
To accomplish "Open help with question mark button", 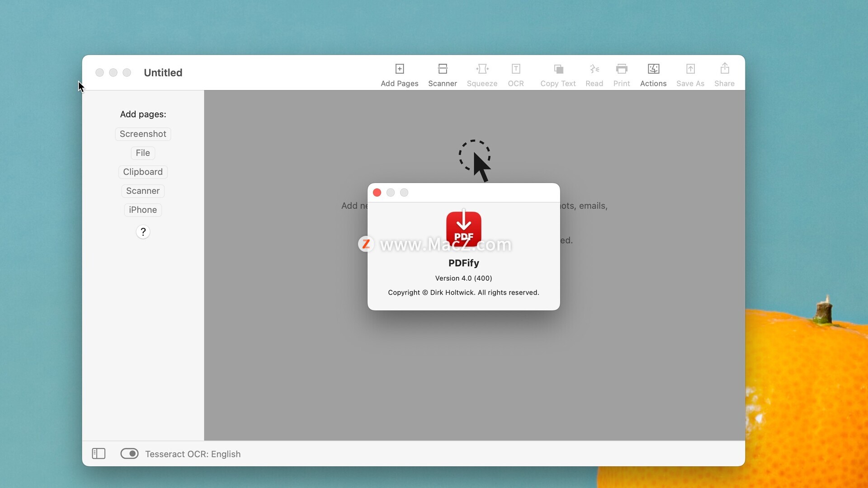I will (x=143, y=232).
